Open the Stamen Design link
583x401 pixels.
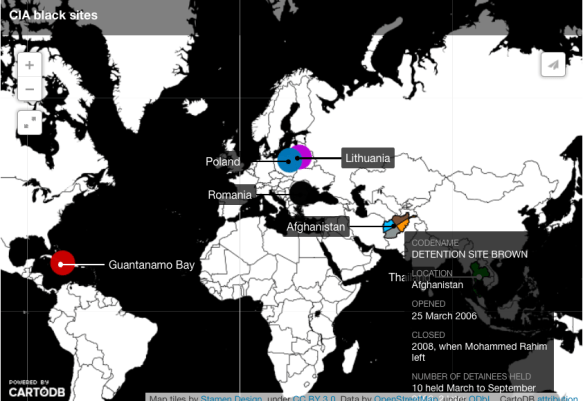(231, 398)
